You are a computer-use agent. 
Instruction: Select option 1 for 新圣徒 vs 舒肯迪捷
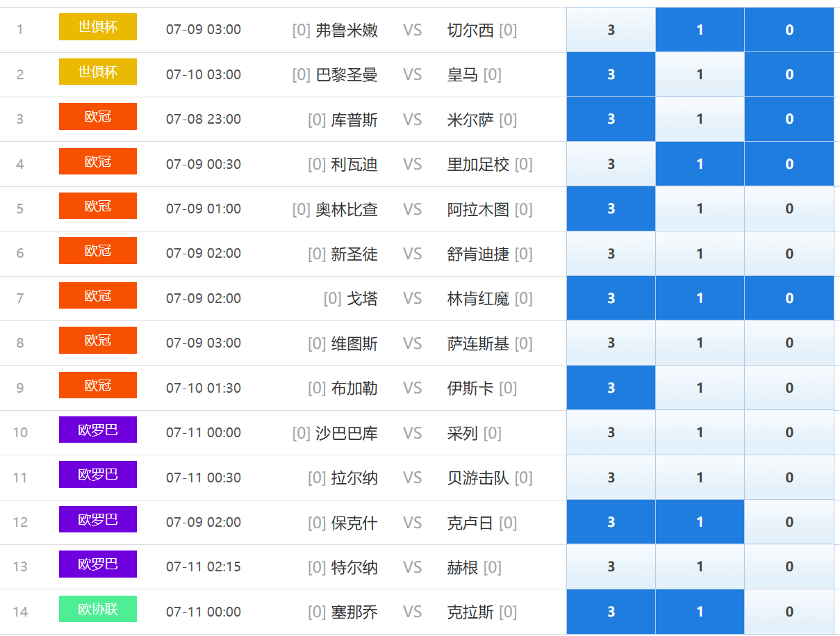click(x=700, y=254)
